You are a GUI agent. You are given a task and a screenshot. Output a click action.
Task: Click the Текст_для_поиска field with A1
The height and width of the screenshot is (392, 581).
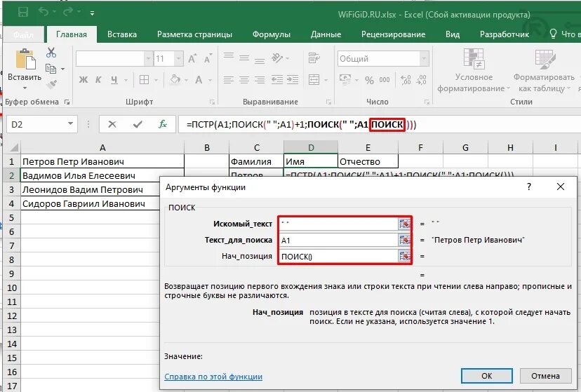coord(338,241)
